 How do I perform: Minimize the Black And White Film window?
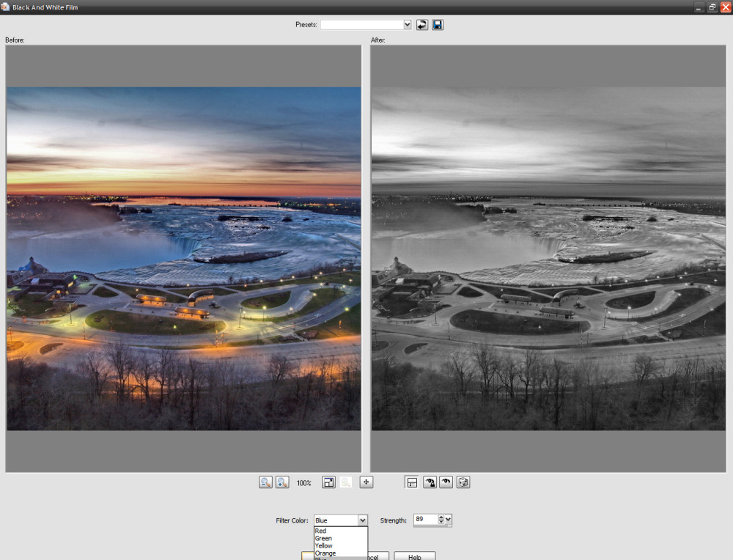[x=699, y=7]
